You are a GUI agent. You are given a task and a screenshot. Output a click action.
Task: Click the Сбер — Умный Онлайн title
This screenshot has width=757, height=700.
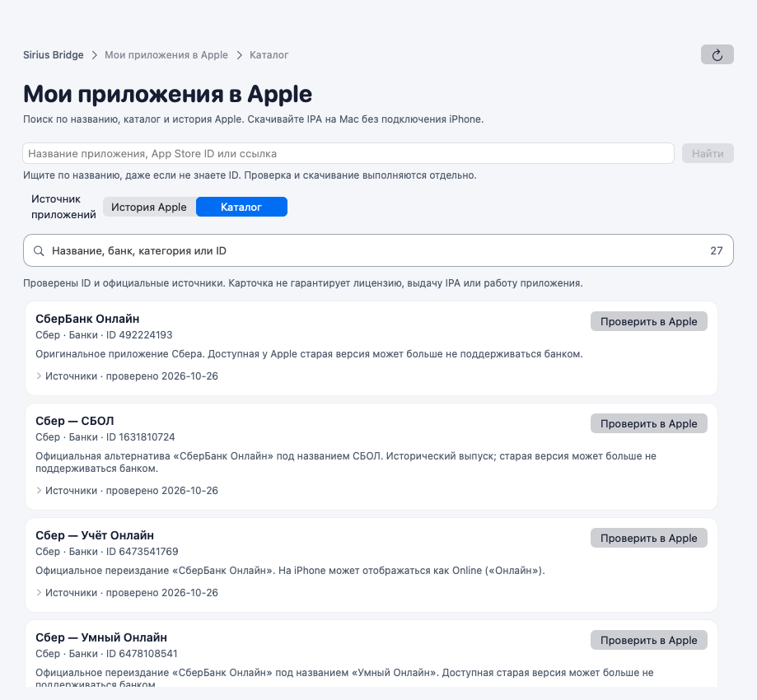(x=101, y=637)
